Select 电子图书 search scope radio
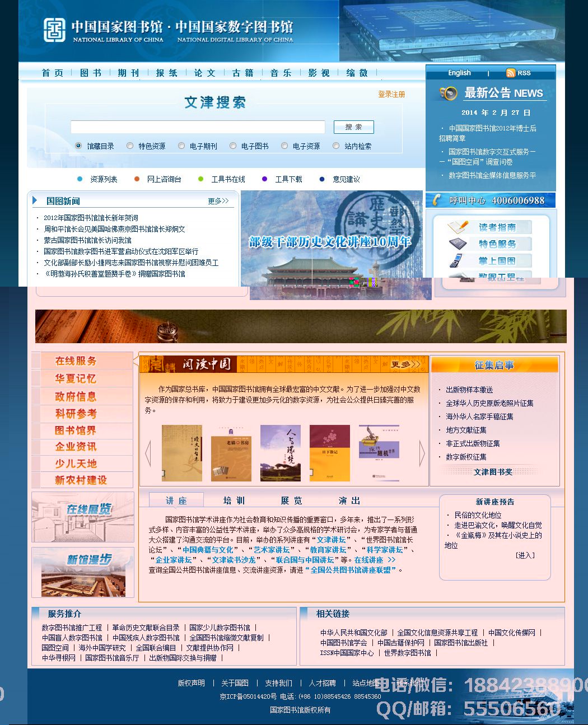This screenshot has width=588, height=725. click(233, 146)
